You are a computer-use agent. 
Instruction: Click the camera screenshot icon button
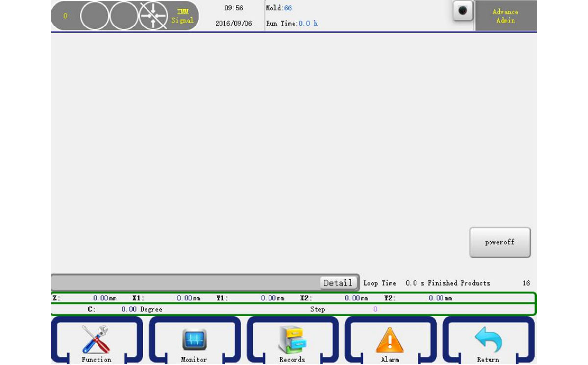(463, 11)
